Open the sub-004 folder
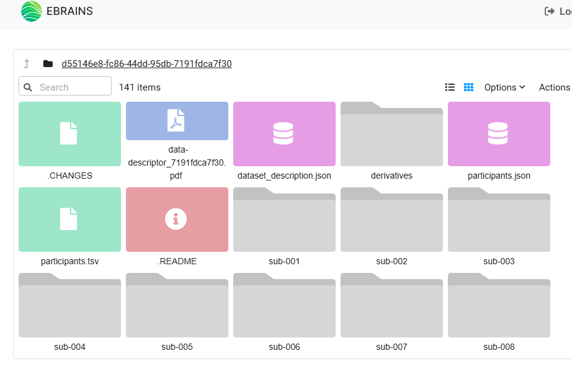Screen dimensions: 572x392 coord(69,305)
